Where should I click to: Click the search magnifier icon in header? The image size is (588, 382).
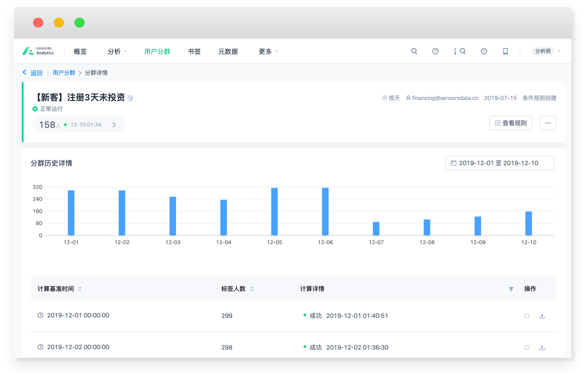(414, 51)
